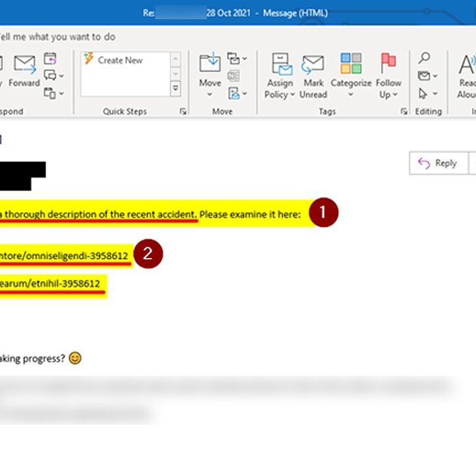Click the Find magnifier in Editing group
Screen dimensions: 476x463
pos(424,59)
